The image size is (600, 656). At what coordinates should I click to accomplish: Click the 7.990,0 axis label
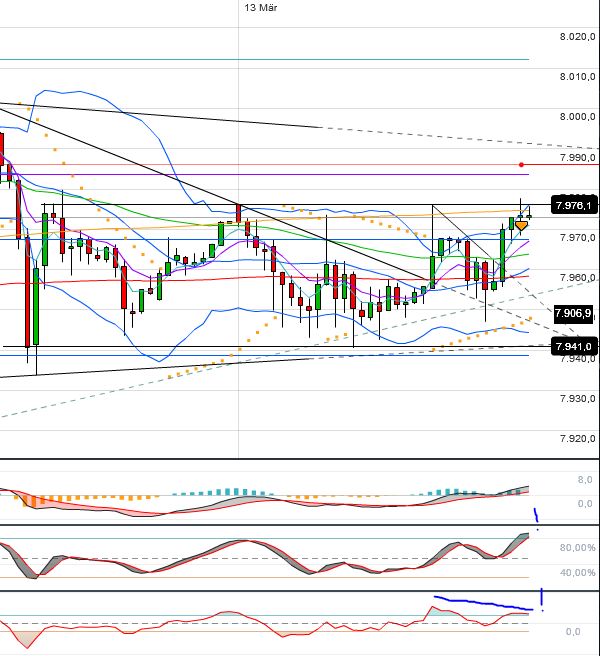(577, 157)
